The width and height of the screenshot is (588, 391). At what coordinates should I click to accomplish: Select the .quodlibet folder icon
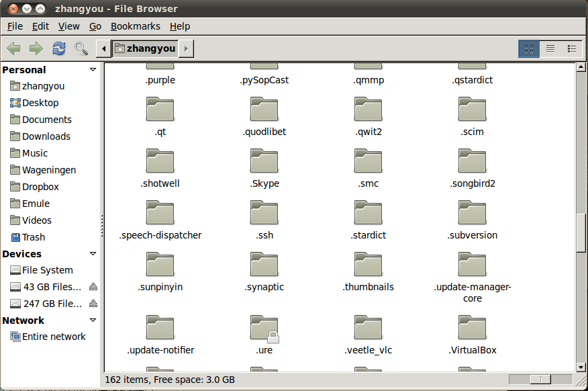[x=264, y=109]
